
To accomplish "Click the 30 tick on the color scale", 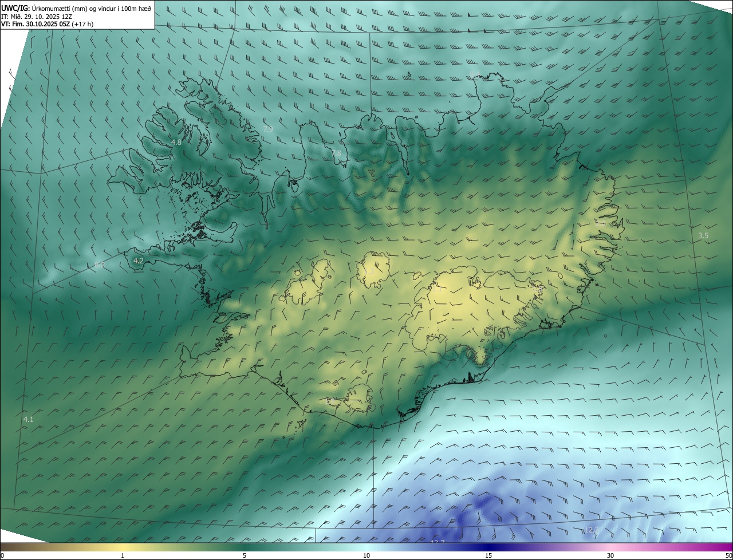I will point(610,555).
